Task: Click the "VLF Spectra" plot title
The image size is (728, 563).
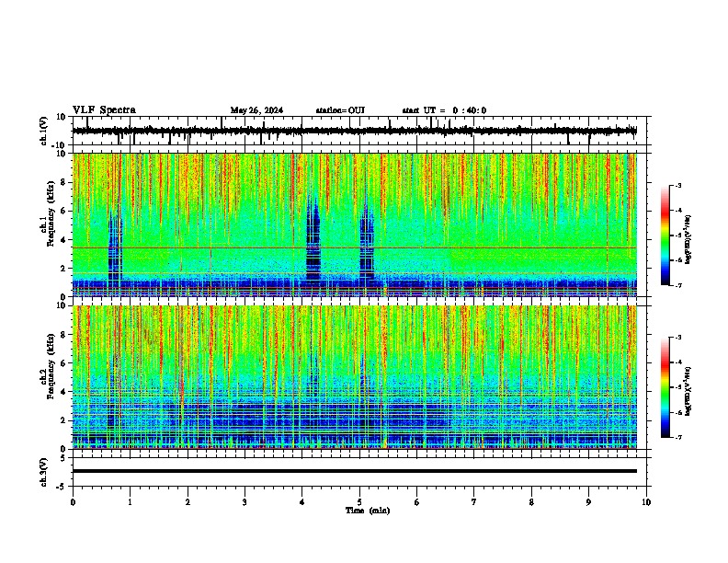Action: pos(104,110)
